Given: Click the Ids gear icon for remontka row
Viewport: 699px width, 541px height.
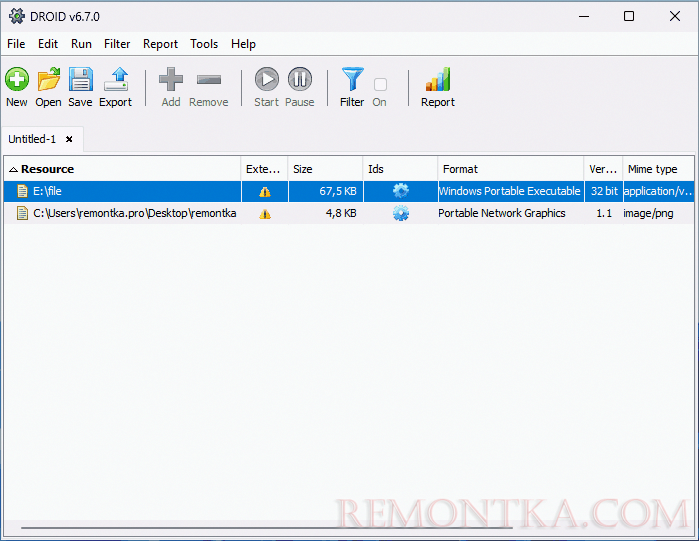Looking at the screenshot, I should pos(401,213).
